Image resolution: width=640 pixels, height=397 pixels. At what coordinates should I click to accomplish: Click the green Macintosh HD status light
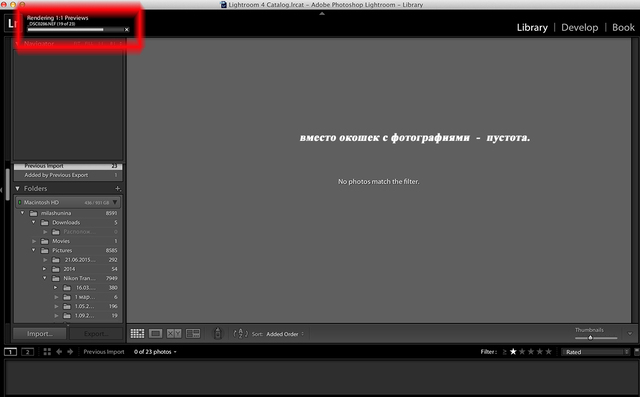pyautogui.click(x=19, y=202)
